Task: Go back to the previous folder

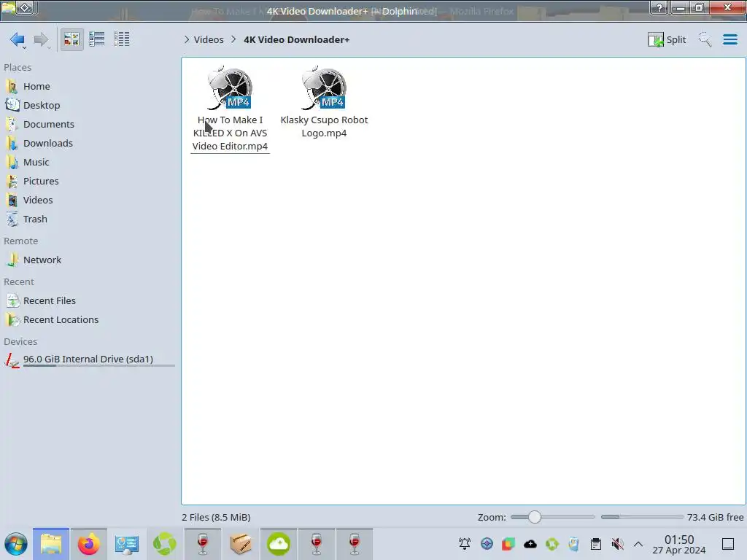Action: (x=18, y=39)
